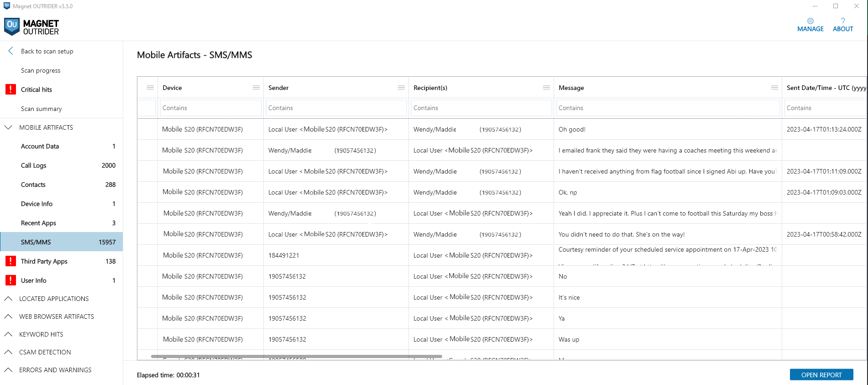Go back to scan setup

[47, 51]
